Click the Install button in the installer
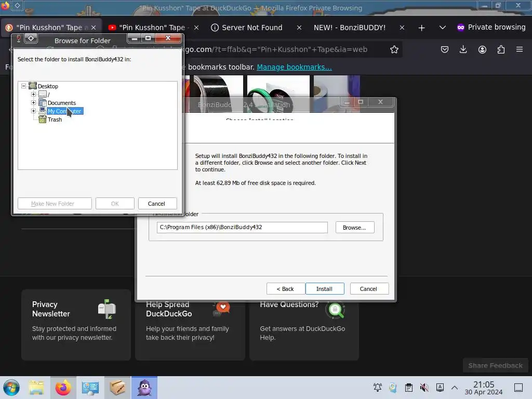 [x=324, y=289]
